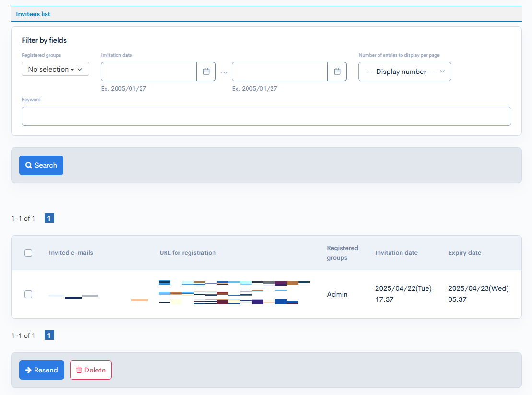Screen dimensions: 532x395
Task: Click the 'URL for registration' column header
Action: point(188,253)
